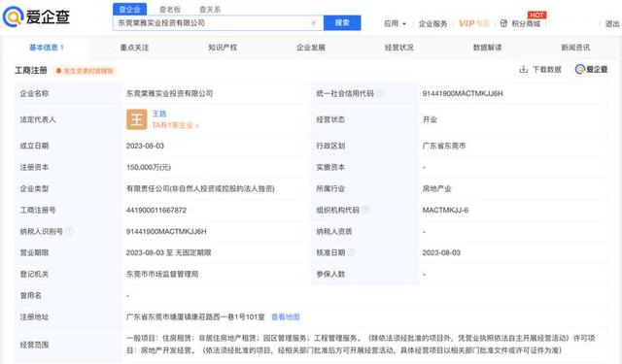The width and height of the screenshot is (622, 364).
Task: Switch to the 新闻资讯 tab
Action: (575, 48)
